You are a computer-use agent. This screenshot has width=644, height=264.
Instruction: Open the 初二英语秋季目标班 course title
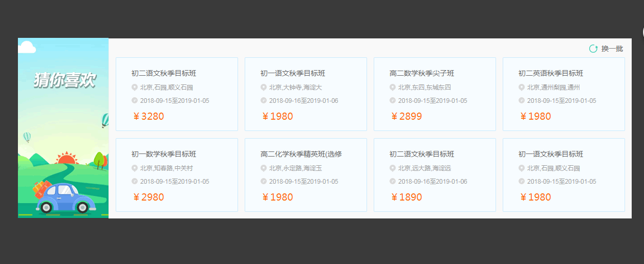coord(551,74)
